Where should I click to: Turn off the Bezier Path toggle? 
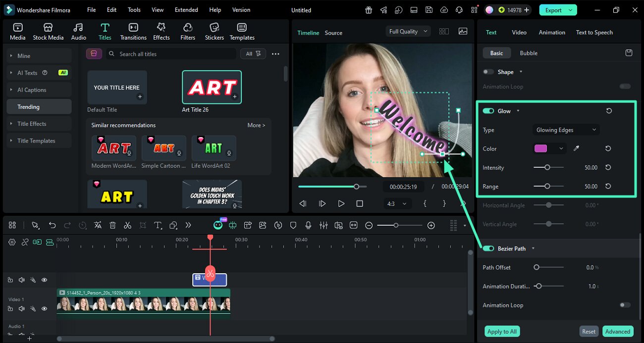click(x=488, y=248)
